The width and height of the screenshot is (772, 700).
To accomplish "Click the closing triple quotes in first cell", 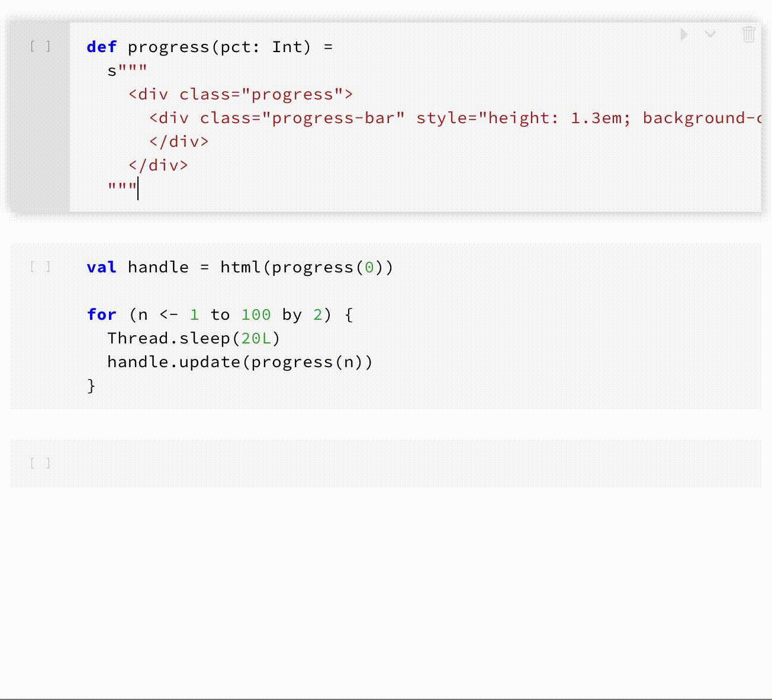I will (122, 189).
